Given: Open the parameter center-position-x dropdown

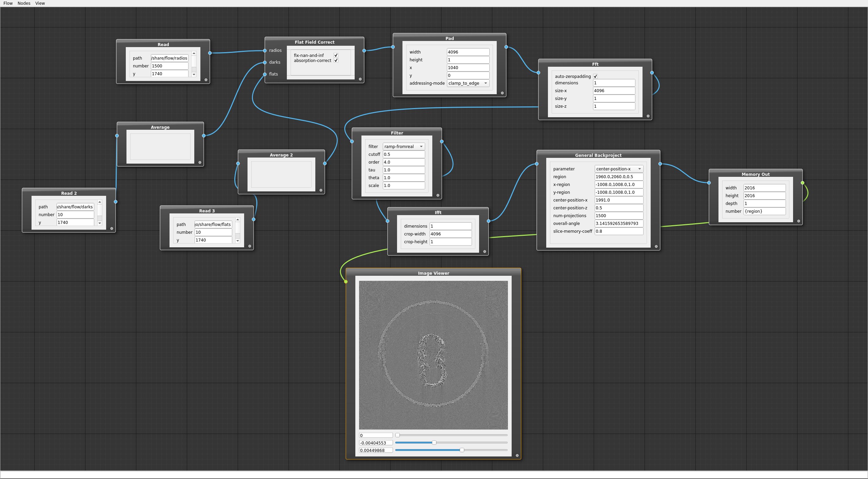Looking at the screenshot, I should click(619, 169).
